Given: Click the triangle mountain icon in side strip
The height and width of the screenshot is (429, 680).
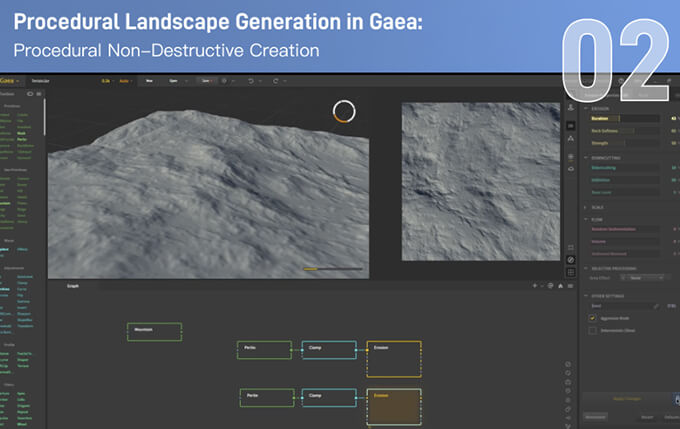Looking at the screenshot, I should click(x=571, y=139).
